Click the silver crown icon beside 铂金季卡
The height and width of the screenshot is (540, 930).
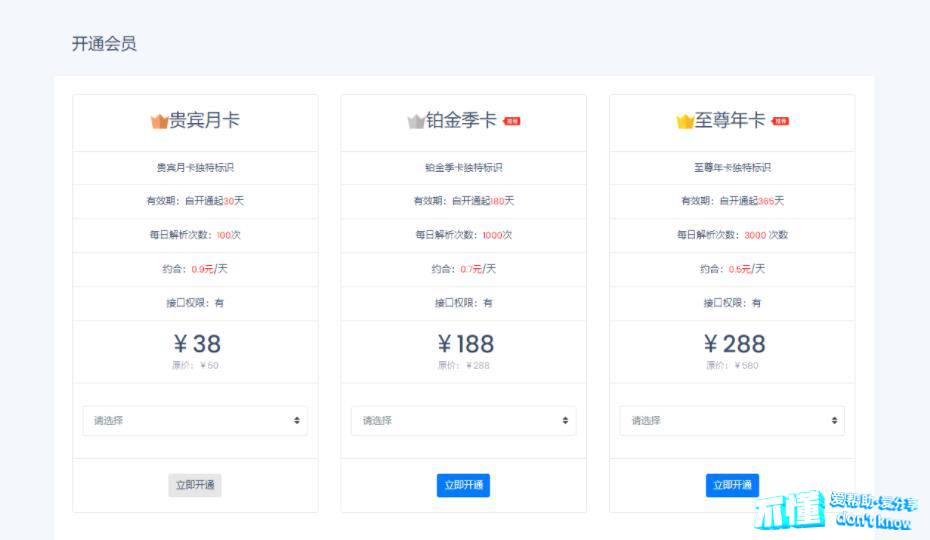[416, 121]
